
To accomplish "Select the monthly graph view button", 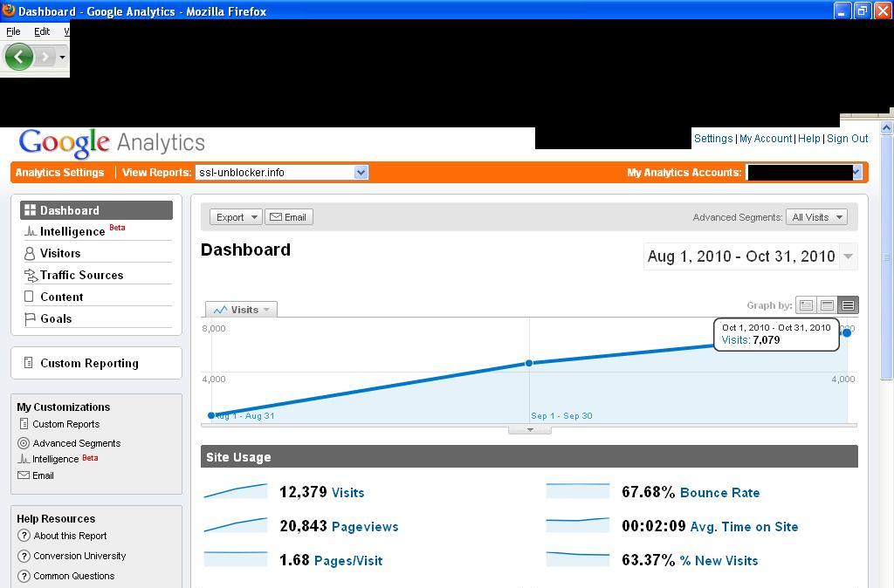I will [x=848, y=305].
